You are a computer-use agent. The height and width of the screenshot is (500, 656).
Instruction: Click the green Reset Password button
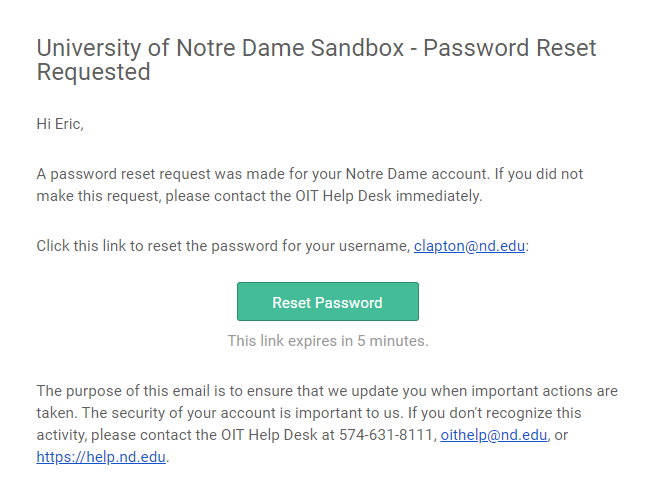pos(328,302)
